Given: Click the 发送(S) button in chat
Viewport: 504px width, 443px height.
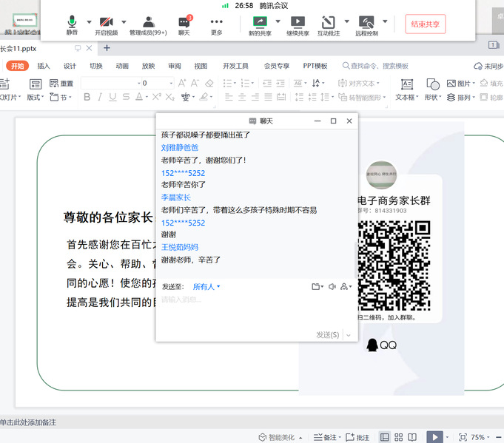Looking at the screenshot, I should tap(327, 335).
